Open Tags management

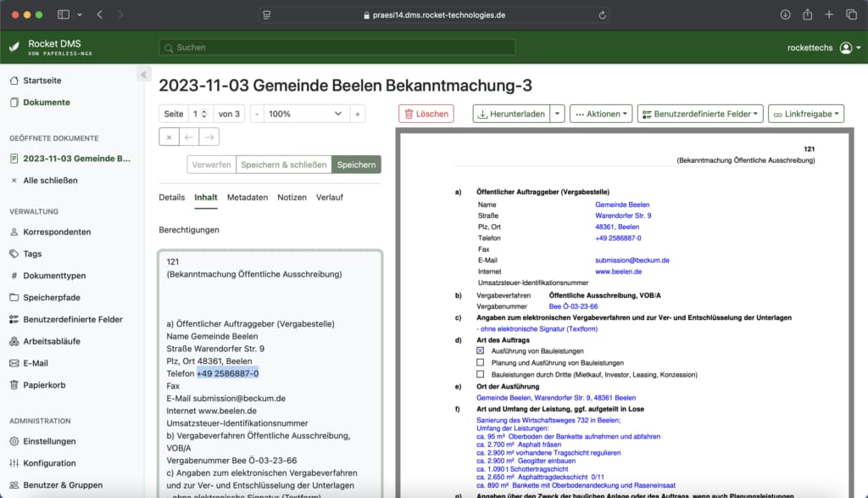[x=25, y=254]
